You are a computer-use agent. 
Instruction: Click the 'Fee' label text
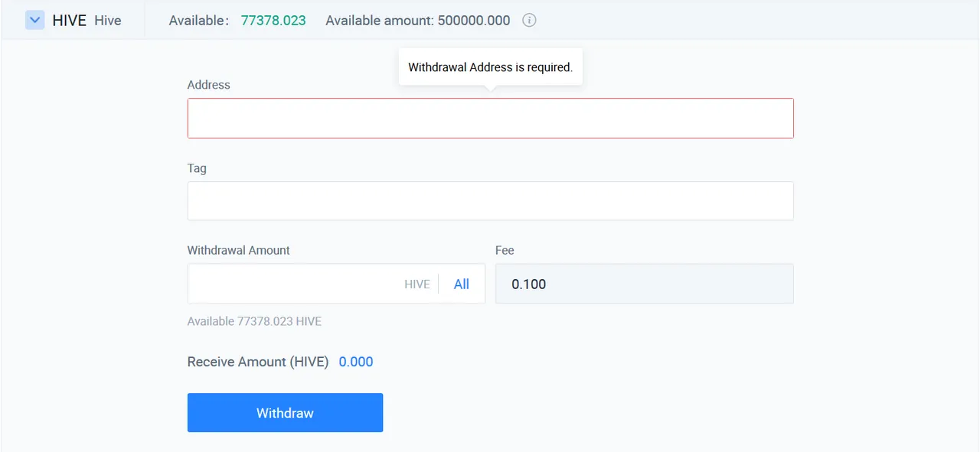[x=505, y=250]
